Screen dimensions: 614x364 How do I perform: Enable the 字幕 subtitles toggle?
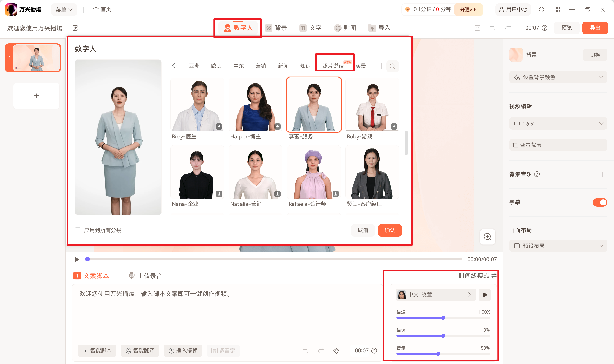600,202
